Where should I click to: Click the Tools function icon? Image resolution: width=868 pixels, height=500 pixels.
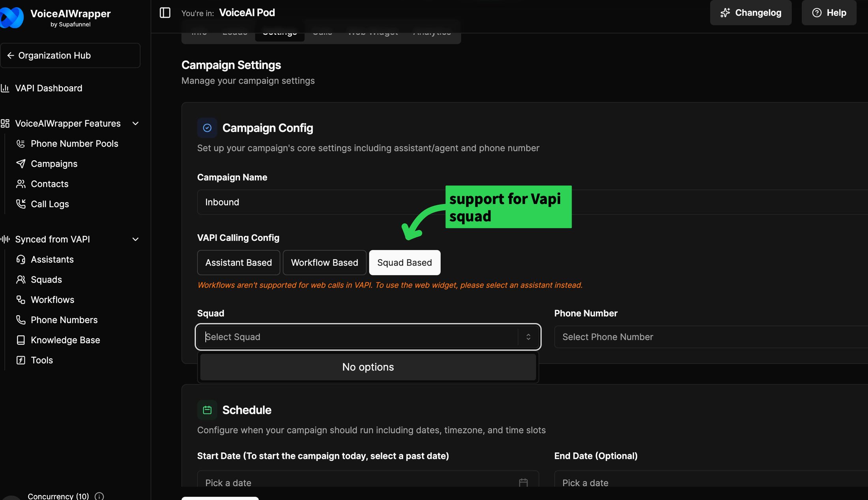coord(21,360)
